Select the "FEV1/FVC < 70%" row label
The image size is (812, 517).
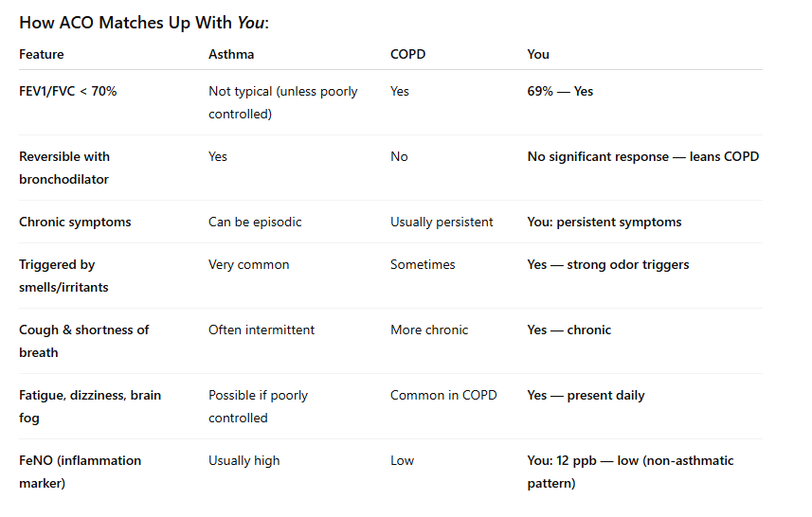68,92
